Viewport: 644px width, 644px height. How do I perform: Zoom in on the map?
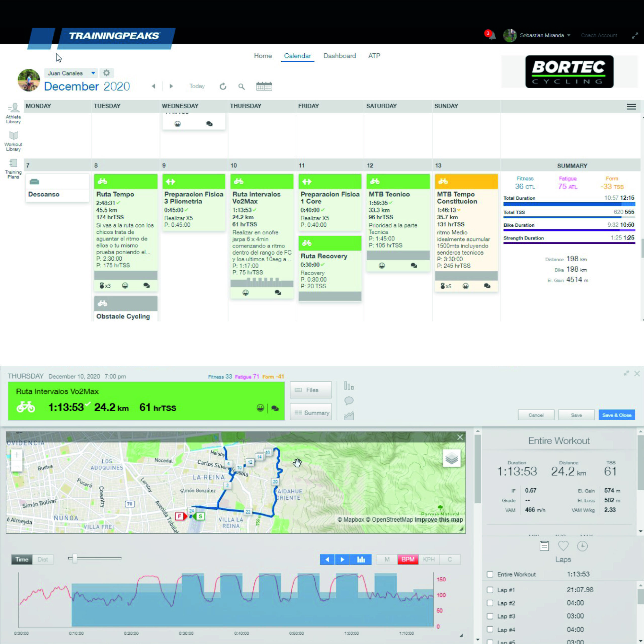click(x=17, y=455)
